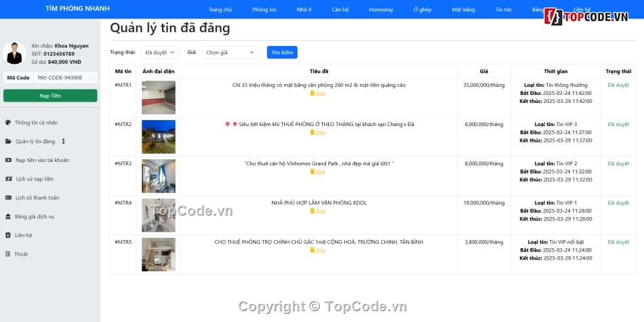The width and height of the screenshot is (644, 322).
Task: Open the thumbnail image of listing #MTR2
Action: [x=159, y=137]
